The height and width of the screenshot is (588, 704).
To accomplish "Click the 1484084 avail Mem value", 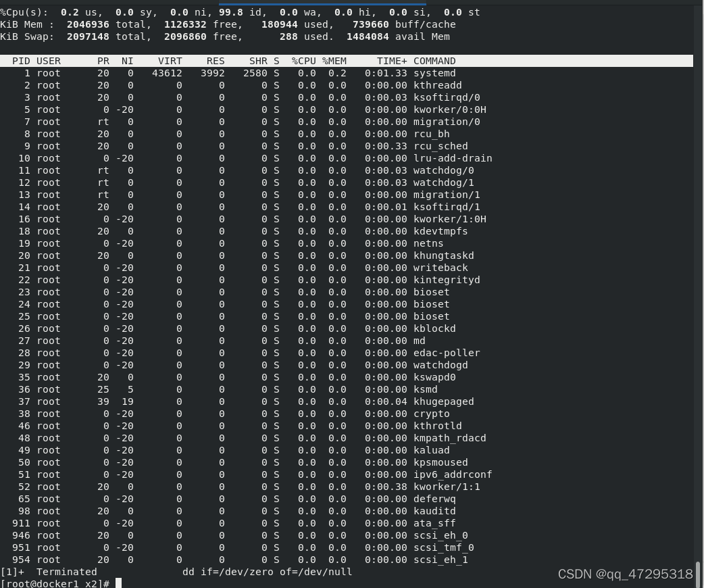I will [368, 36].
